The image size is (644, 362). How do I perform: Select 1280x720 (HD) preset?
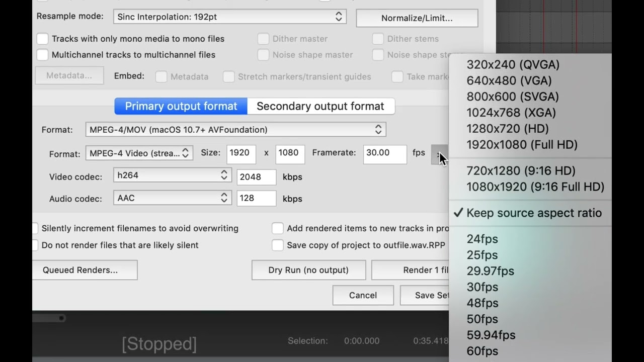530,129
